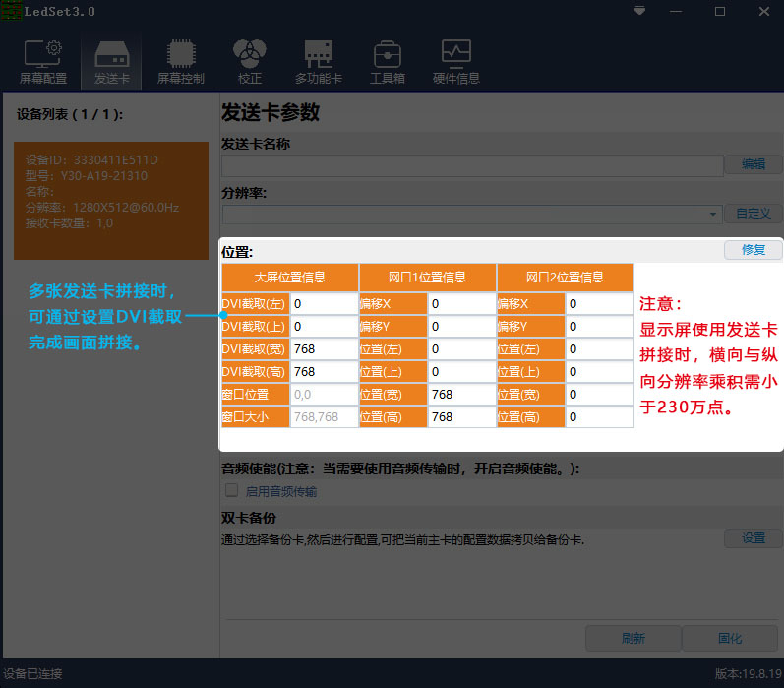Click 网口1 位置(宽) field showing 768
Viewport: 784px width, 688px height.
click(x=461, y=395)
